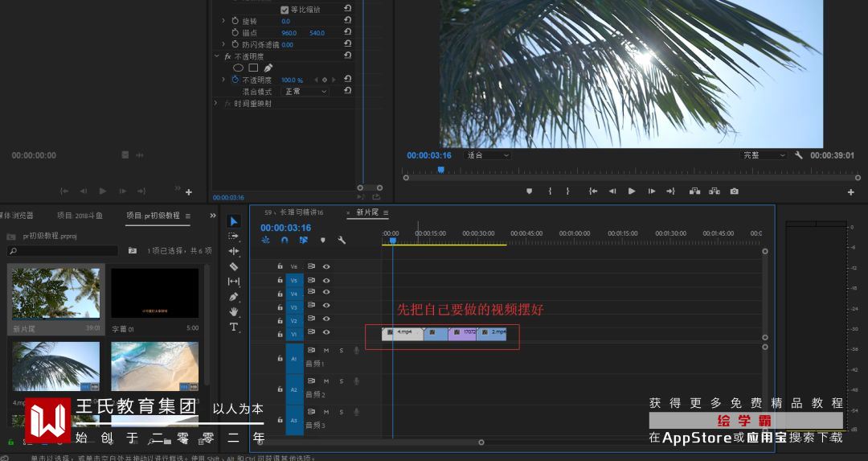This screenshot has width=868, height=461.
Task: Add a marker in the timeline panel
Action: coord(323,240)
